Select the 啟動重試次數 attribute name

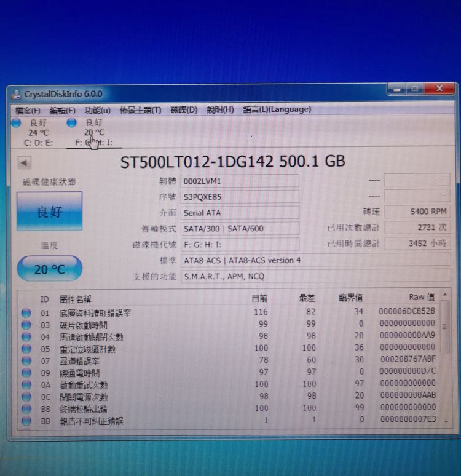coord(84,385)
